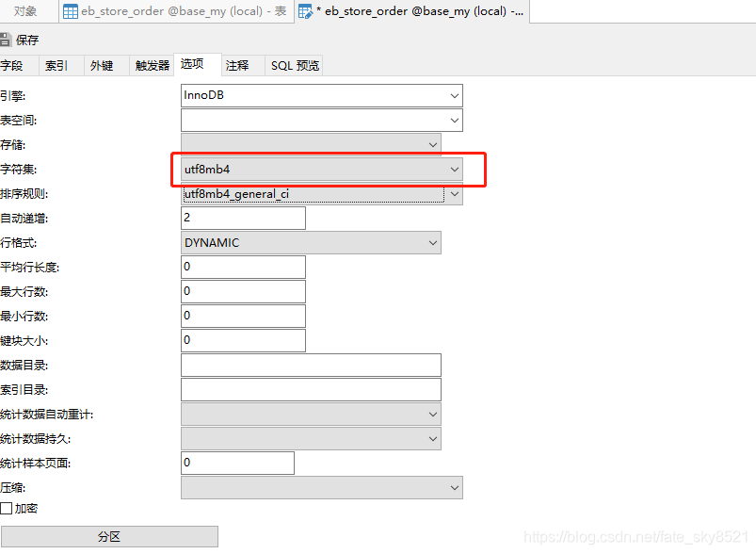Open the 压缩 compression dropdown
756x554 pixels.
coord(322,488)
